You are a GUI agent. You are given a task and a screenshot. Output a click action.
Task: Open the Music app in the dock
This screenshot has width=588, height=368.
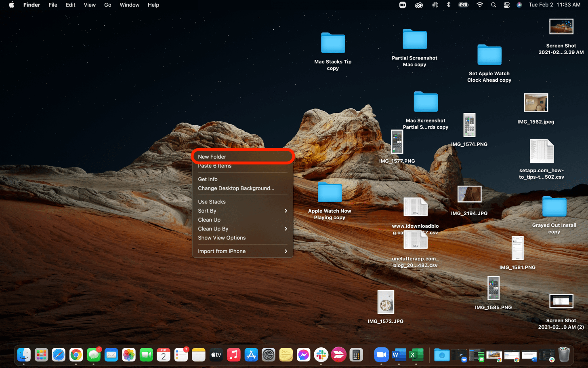pyautogui.click(x=233, y=355)
